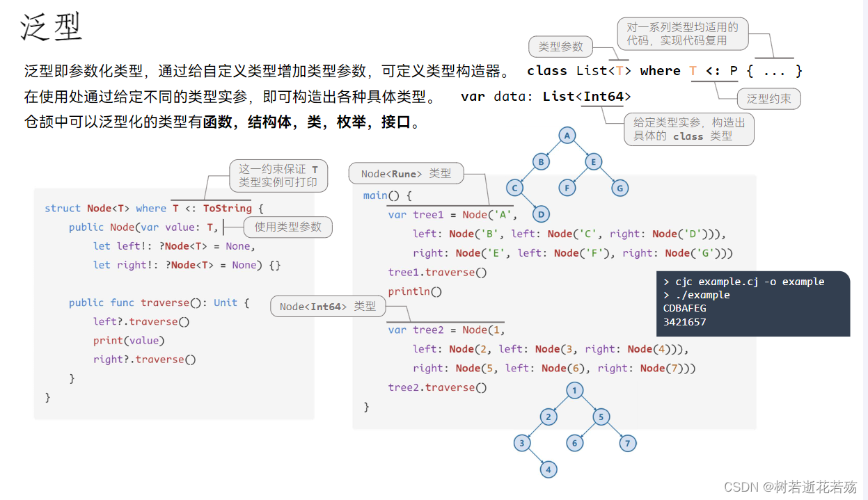The image size is (868, 500).
Task: Click node C in the letter tree
Action: click(515, 188)
